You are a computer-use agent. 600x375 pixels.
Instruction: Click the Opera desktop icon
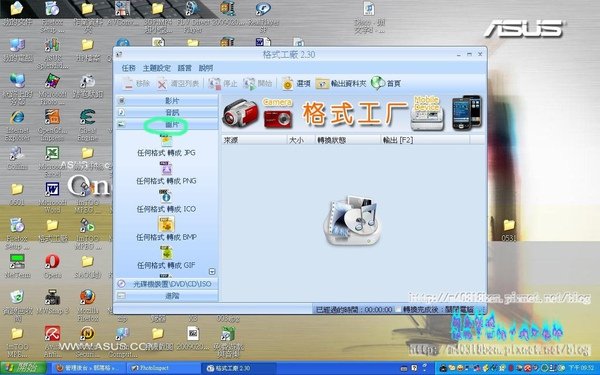tap(53, 266)
